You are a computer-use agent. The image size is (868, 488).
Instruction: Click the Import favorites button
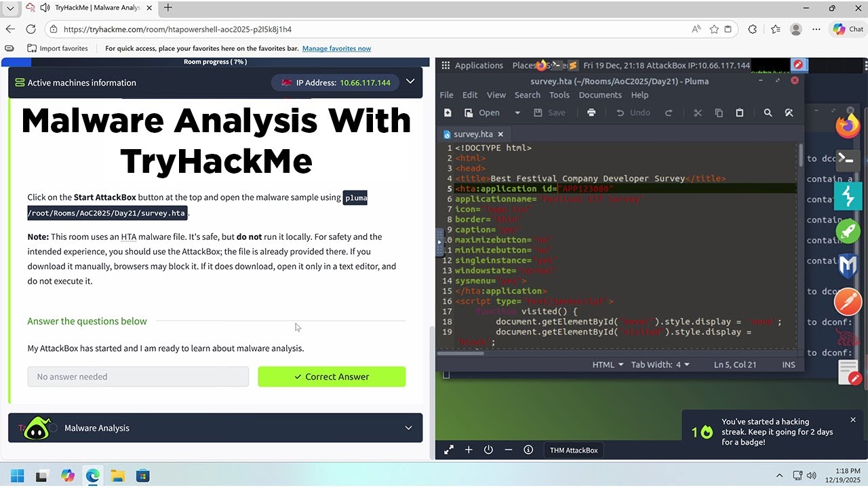pos(58,49)
